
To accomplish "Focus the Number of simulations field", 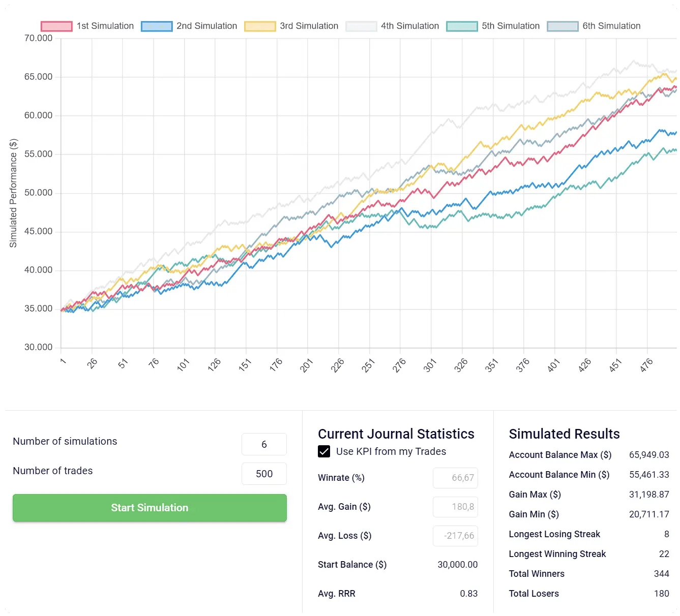I will pos(264,444).
